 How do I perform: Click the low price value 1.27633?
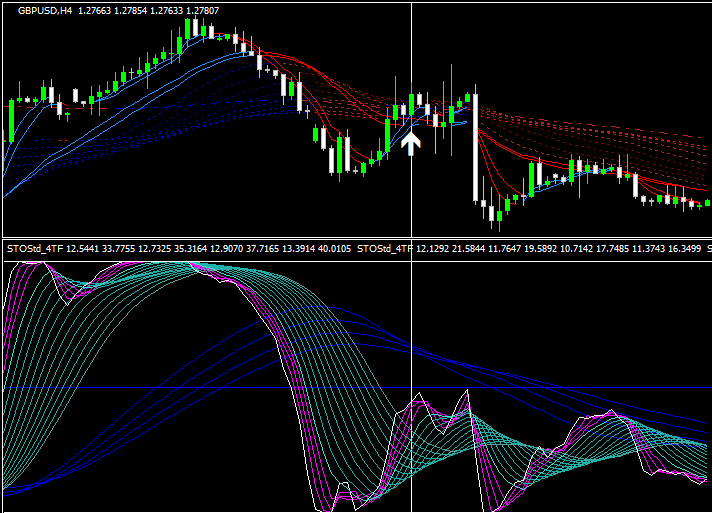pos(167,11)
